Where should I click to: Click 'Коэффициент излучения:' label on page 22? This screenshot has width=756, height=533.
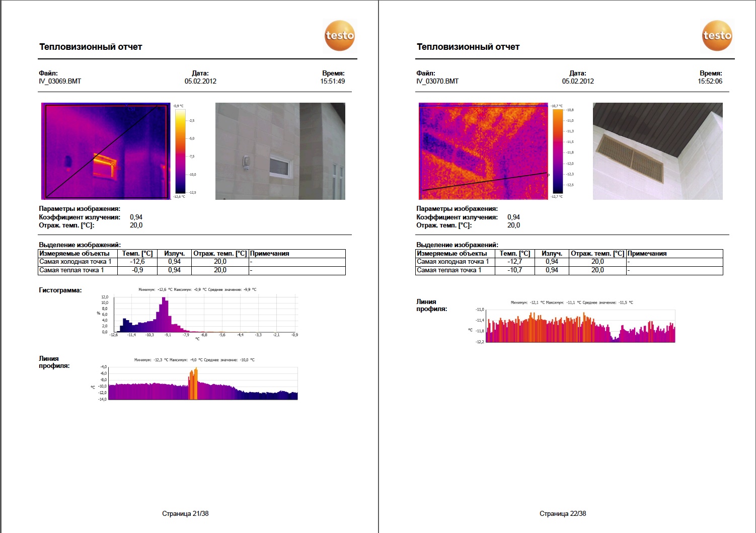point(457,217)
